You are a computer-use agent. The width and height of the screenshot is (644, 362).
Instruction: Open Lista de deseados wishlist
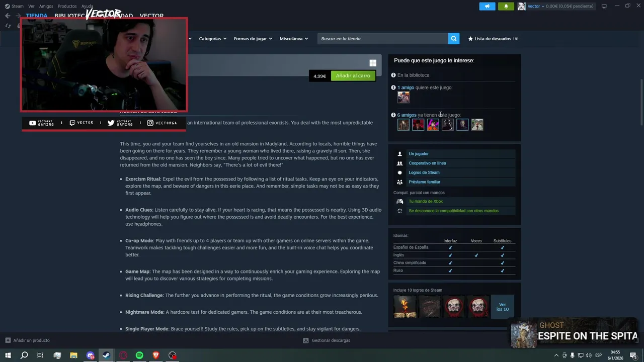pyautogui.click(x=493, y=39)
